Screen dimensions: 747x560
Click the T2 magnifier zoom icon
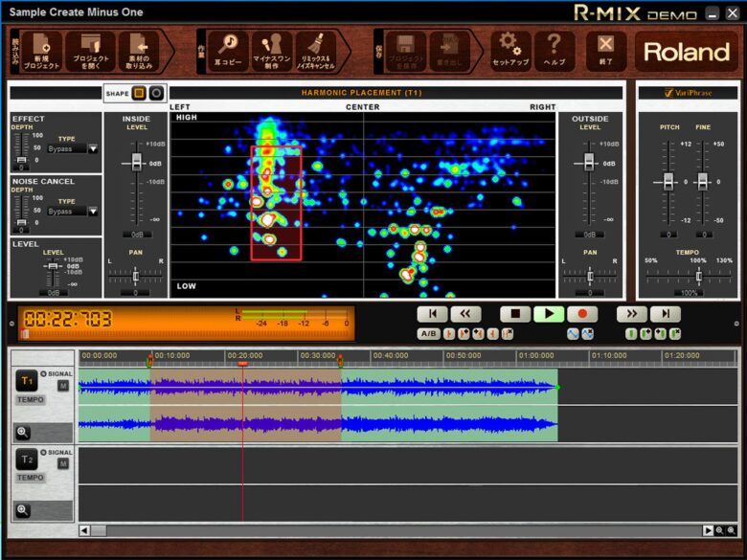tap(22, 510)
